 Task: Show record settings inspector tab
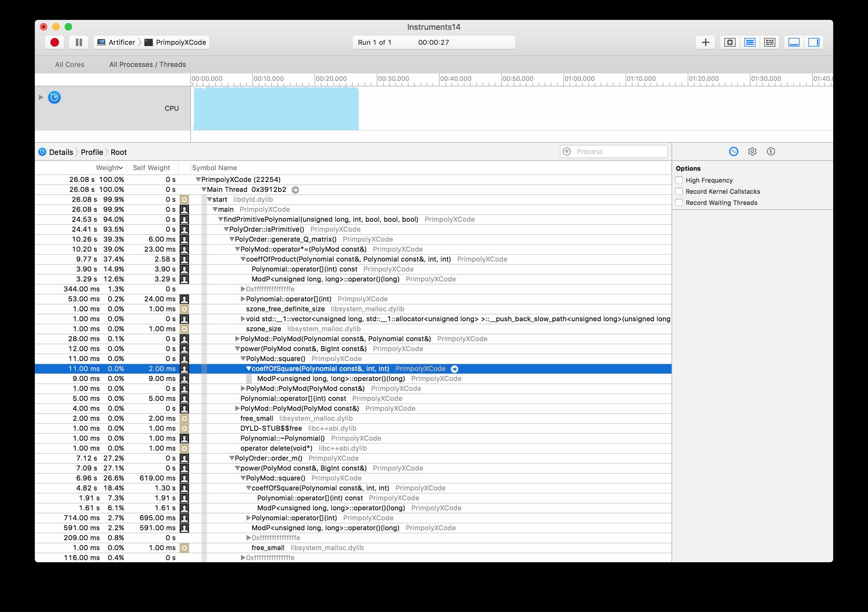coord(733,152)
